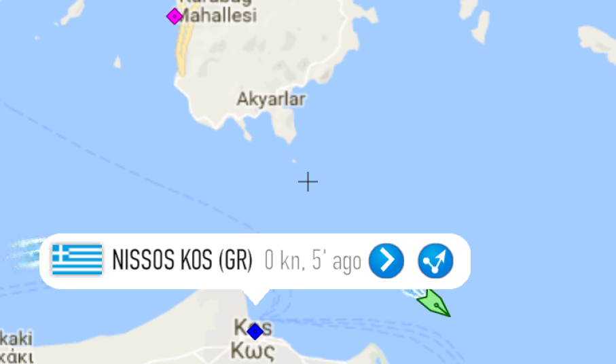
Task: Open vessel details with the blue chevron button
Action: (386, 261)
